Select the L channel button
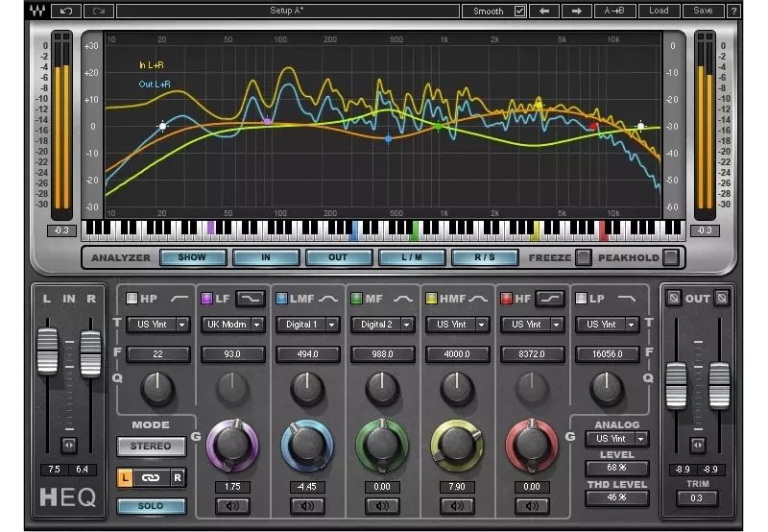768x532 pixels. tap(125, 477)
